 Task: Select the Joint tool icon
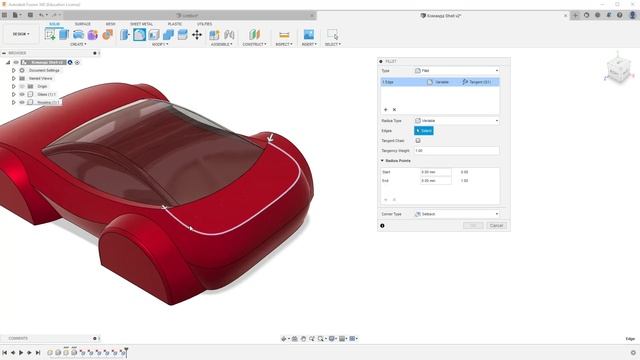(229, 34)
